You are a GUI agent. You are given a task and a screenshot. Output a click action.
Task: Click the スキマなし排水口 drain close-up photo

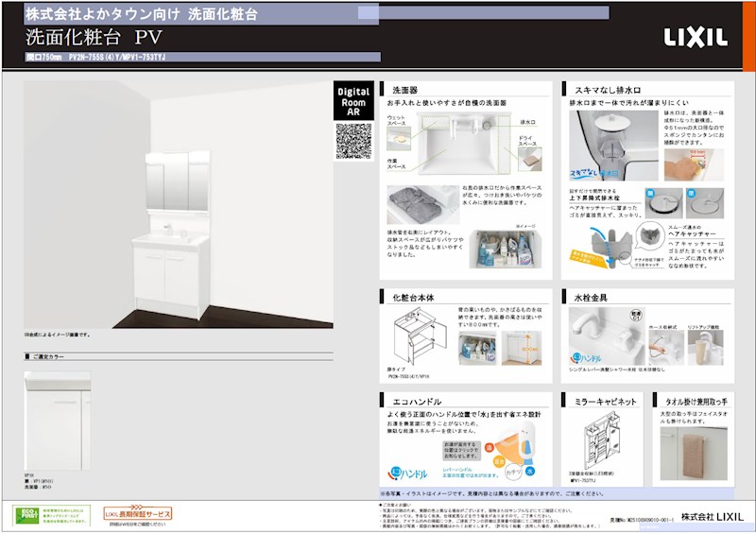pyautogui.click(x=613, y=146)
